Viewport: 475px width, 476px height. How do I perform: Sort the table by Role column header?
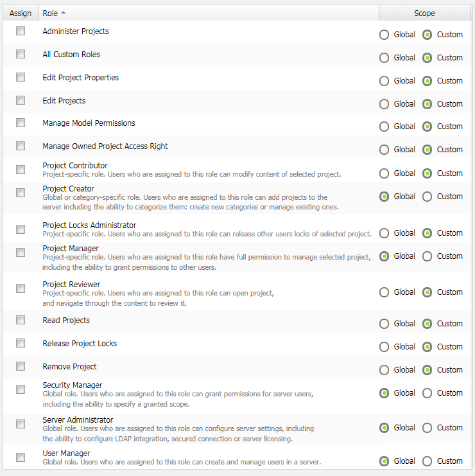51,13
